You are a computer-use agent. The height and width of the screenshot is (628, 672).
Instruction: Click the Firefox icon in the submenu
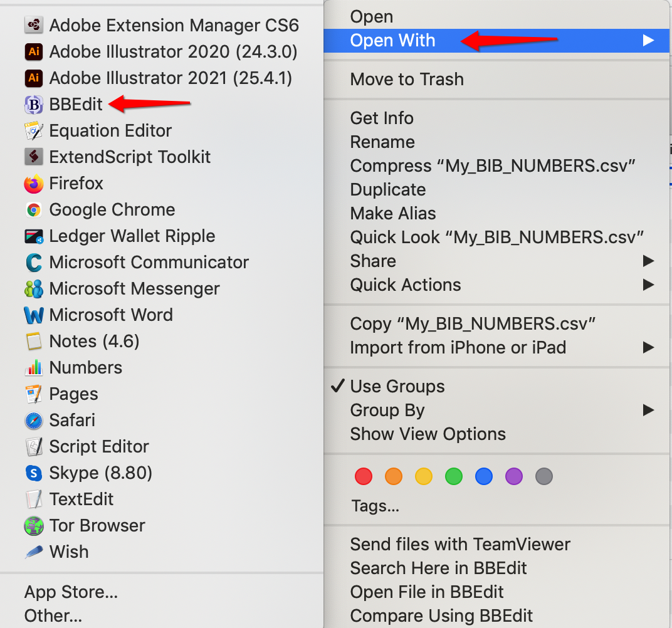[x=33, y=184]
